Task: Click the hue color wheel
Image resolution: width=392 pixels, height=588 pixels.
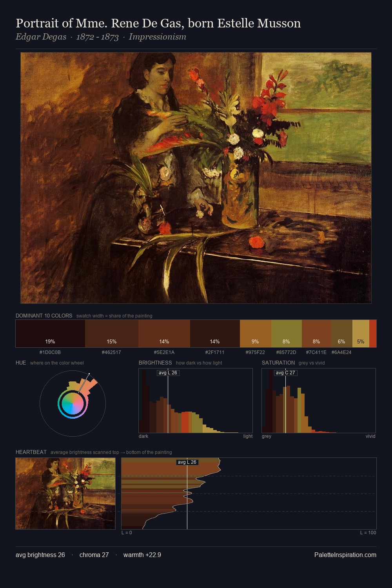Action: coord(73,403)
